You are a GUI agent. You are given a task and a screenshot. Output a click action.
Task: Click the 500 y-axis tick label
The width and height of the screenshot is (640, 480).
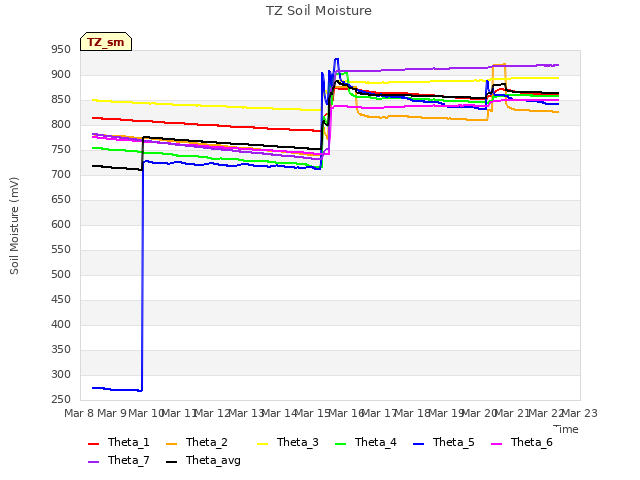[61, 275]
